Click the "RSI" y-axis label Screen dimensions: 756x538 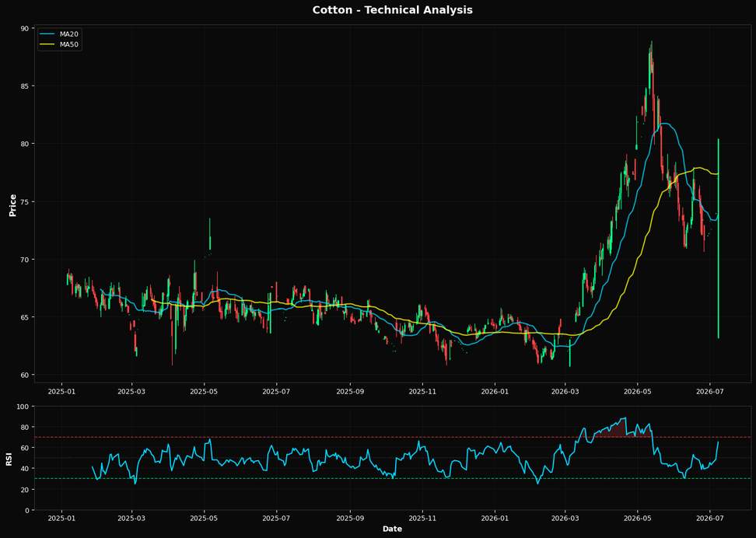(x=9, y=459)
